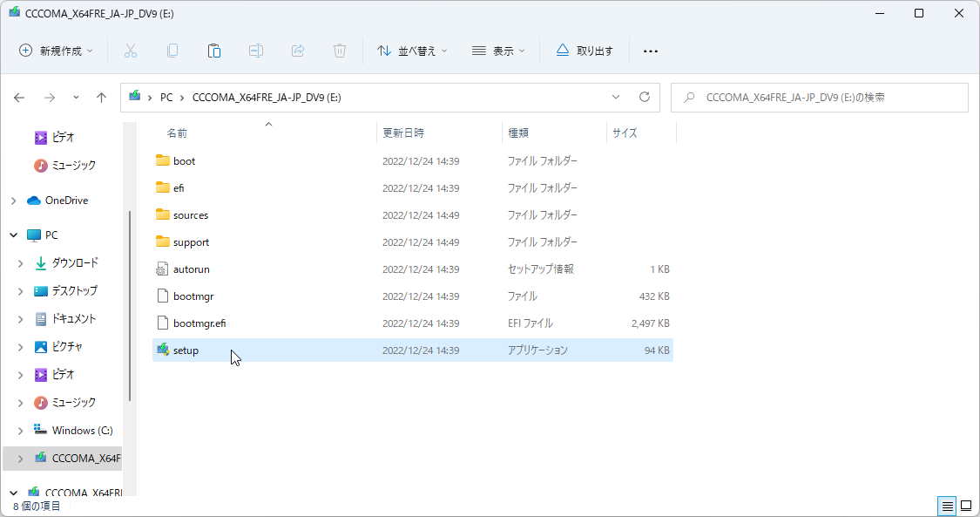Viewport: 980px width, 517px height.
Task: Open the 新規作成 menu
Action: click(57, 51)
